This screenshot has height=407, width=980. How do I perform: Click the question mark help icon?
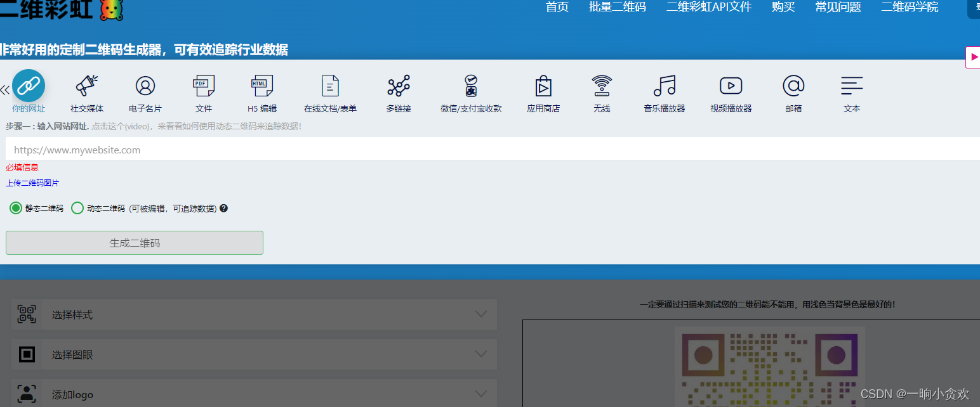[x=222, y=208]
